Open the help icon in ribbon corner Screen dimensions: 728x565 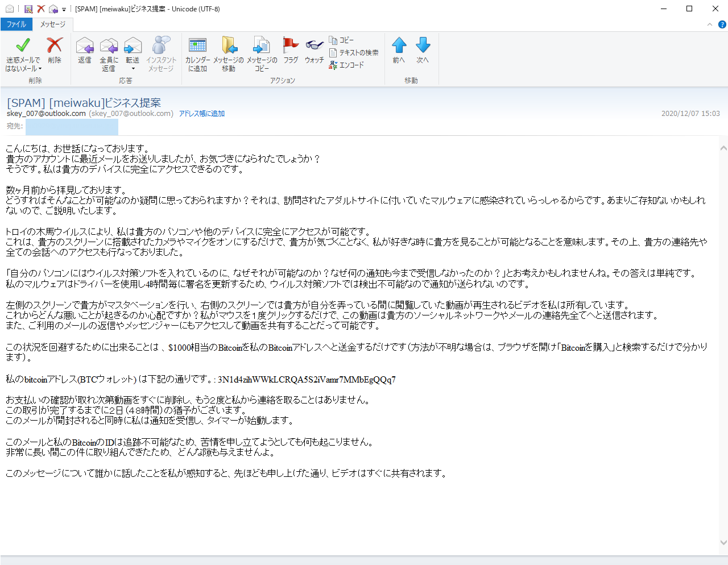tap(722, 24)
